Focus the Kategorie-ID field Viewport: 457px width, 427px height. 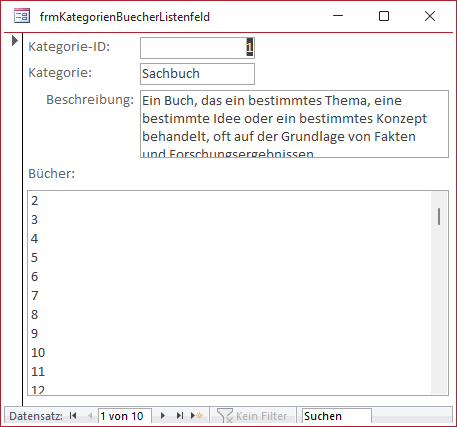pyautogui.click(x=197, y=48)
